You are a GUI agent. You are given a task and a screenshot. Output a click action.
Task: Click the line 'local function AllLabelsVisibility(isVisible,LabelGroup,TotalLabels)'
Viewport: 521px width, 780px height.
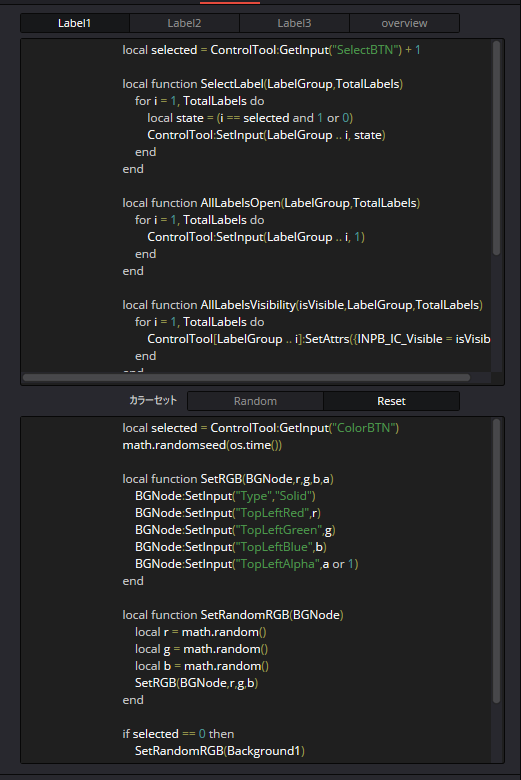[303, 305]
